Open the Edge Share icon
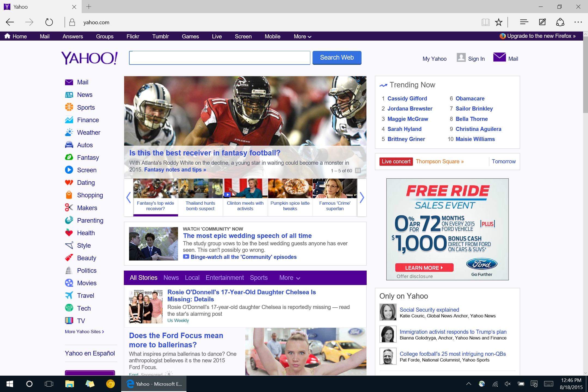The image size is (588, 392). coord(560,22)
